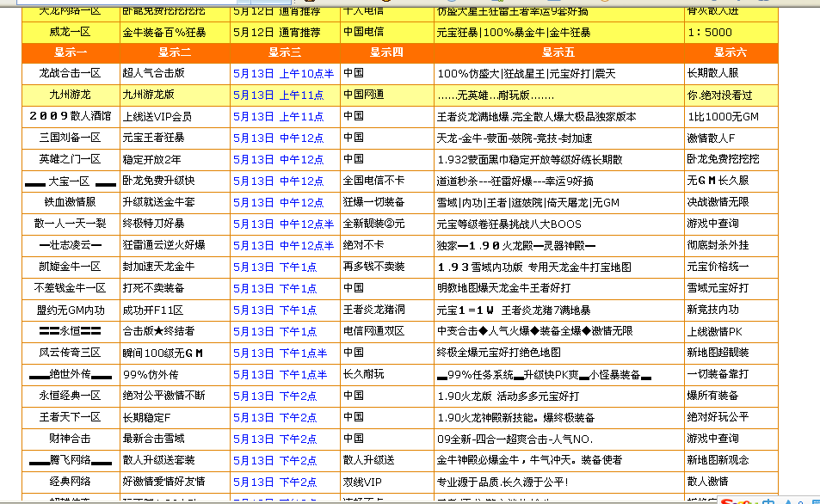The image size is (820, 504).
Task: Click 2009散人酒馆 server entry
Action: 70,117
